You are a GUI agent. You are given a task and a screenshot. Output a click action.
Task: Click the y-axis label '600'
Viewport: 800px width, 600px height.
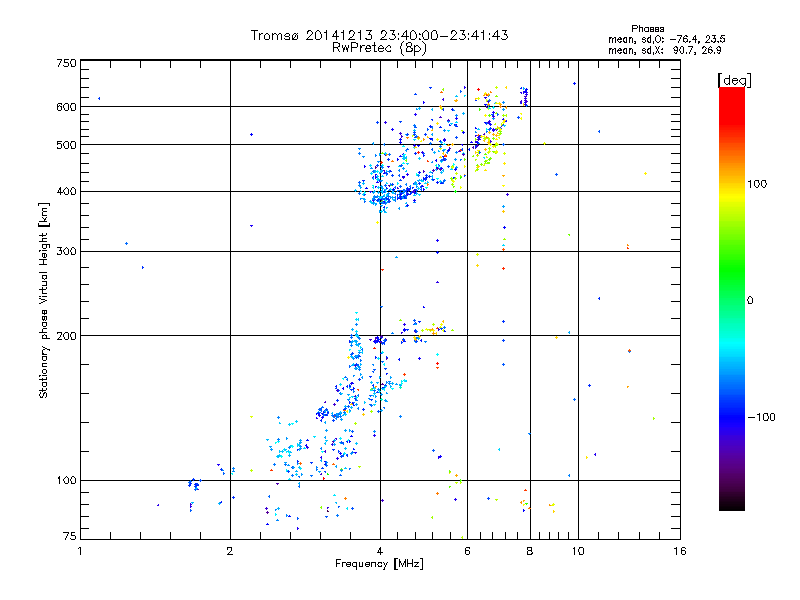pyautogui.click(x=66, y=107)
